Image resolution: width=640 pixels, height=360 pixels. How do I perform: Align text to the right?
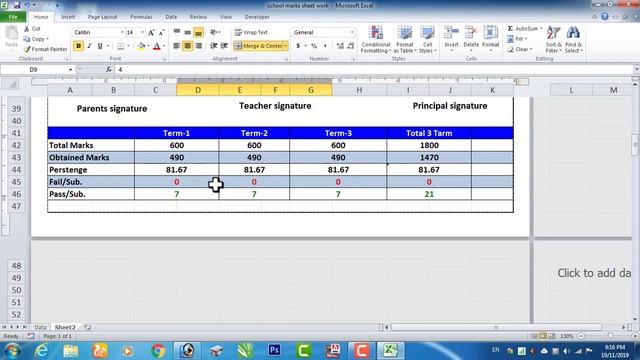point(198,46)
